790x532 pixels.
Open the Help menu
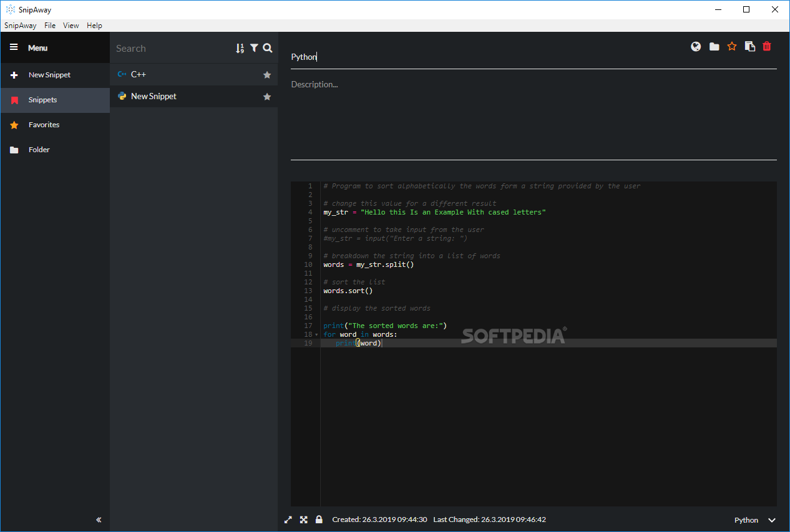pyautogui.click(x=94, y=26)
